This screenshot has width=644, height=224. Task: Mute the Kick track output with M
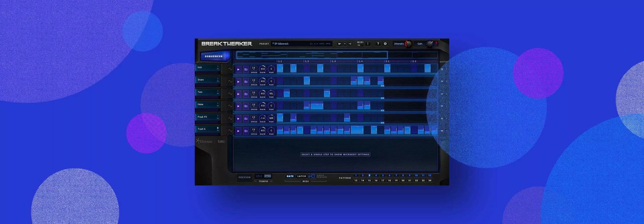[442, 69]
